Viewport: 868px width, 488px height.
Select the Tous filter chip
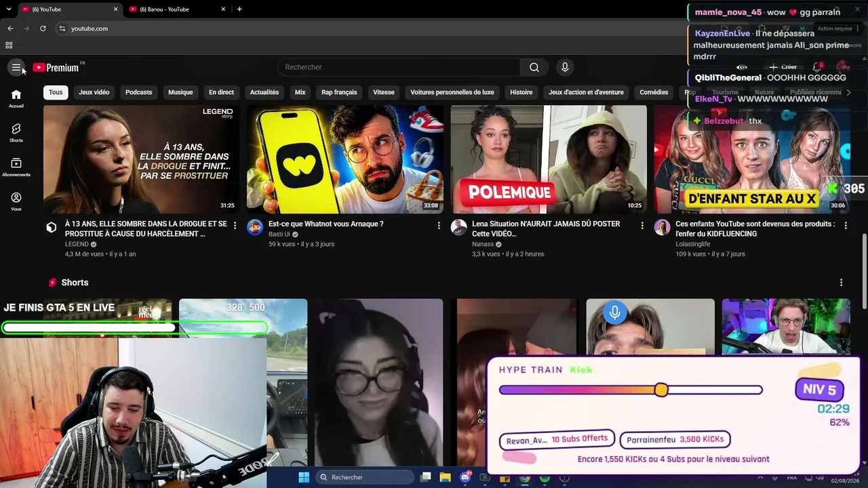coord(56,92)
